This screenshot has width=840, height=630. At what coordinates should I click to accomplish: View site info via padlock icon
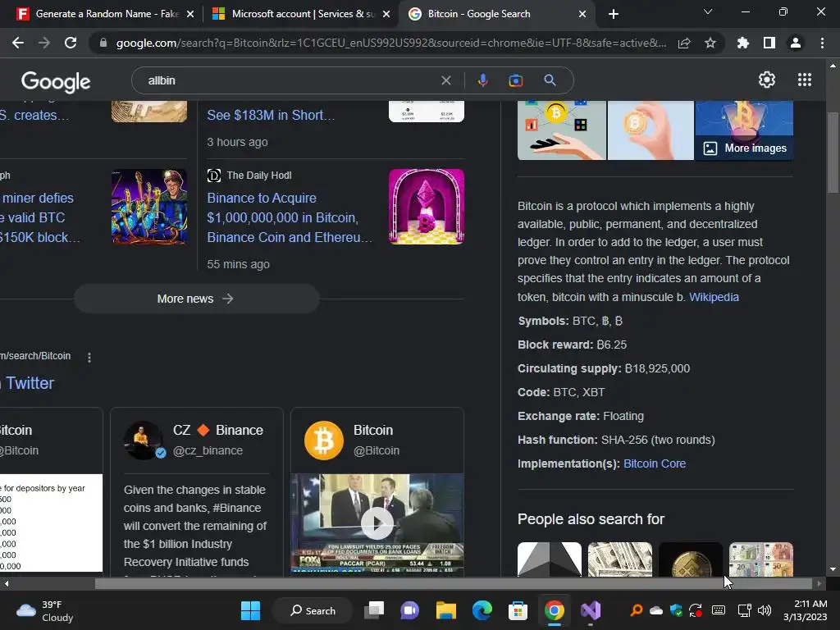tap(103, 43)
